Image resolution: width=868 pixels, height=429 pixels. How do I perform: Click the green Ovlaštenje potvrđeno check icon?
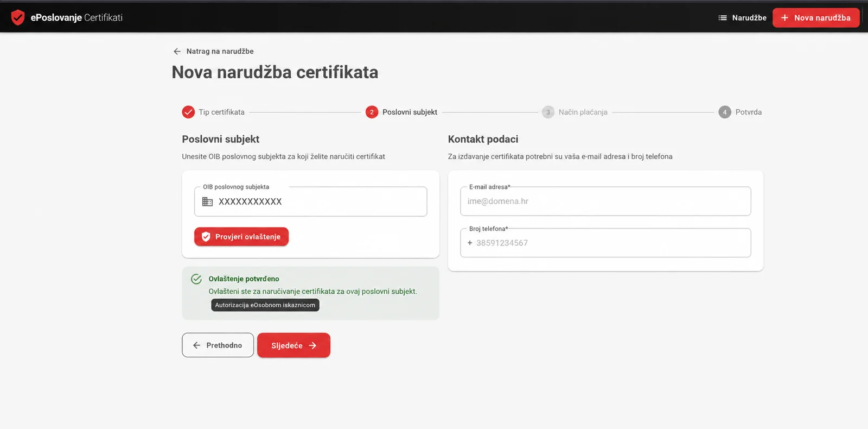click(196, 279)
